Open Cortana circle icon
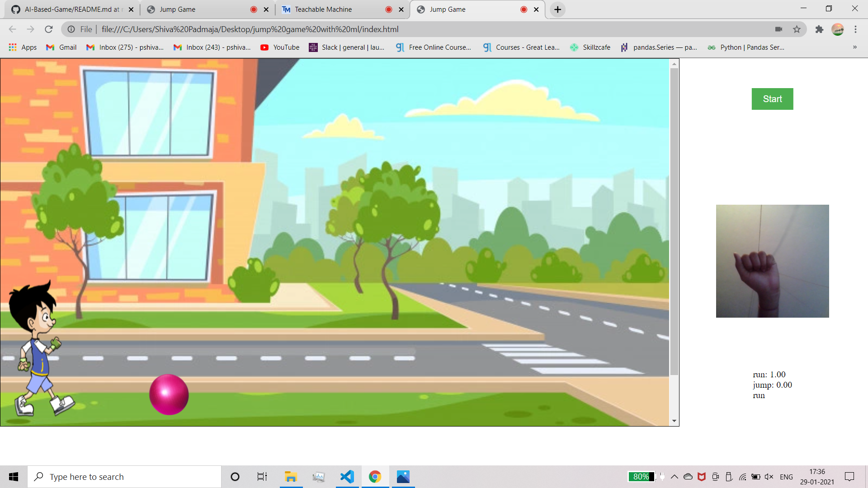 (x=235, y=477)
